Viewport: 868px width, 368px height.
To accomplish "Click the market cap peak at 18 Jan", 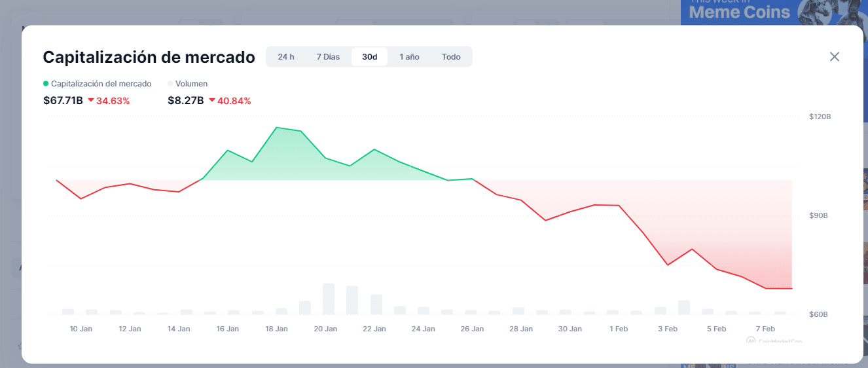I will [x=277, y=128].
